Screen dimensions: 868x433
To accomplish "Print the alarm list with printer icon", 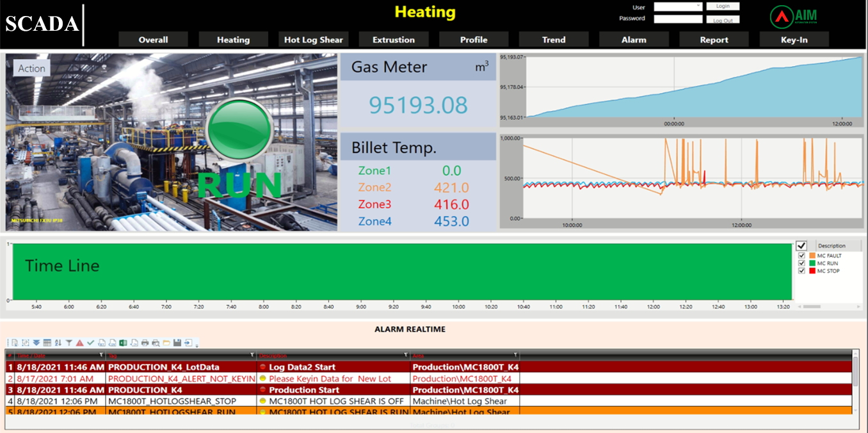I will pyautogui.click(x=145, y=343).
